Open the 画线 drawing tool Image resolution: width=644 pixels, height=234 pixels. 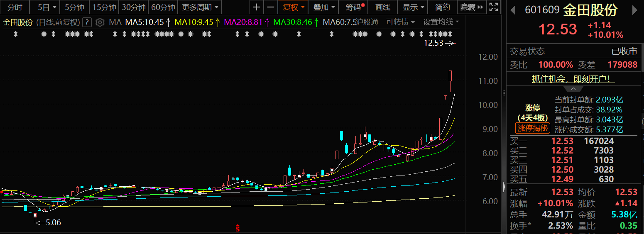click(x=382, y=7)
